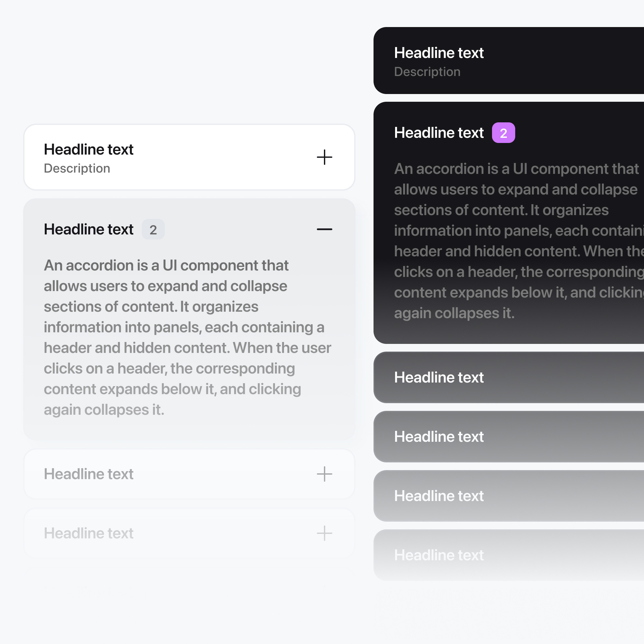
Task: Click third light accordion headline text
Action: [89, 474]
